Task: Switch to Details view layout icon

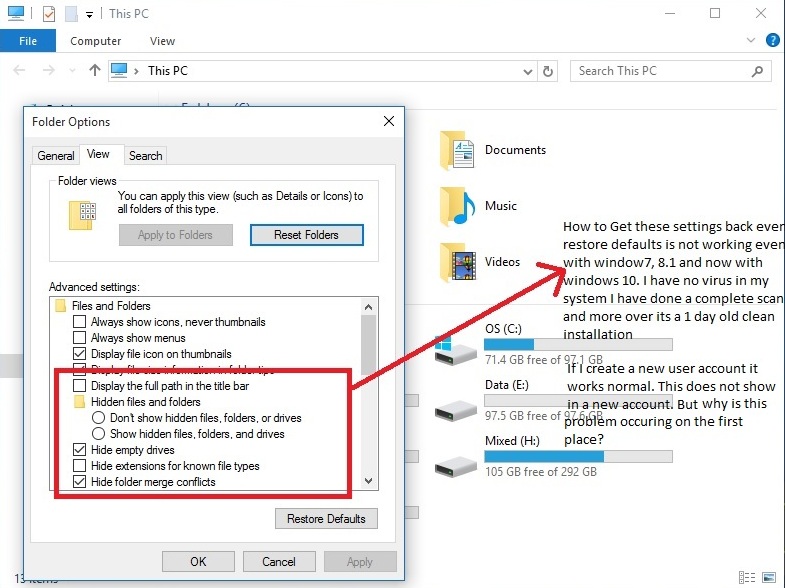Action: (x=746, y=577)
